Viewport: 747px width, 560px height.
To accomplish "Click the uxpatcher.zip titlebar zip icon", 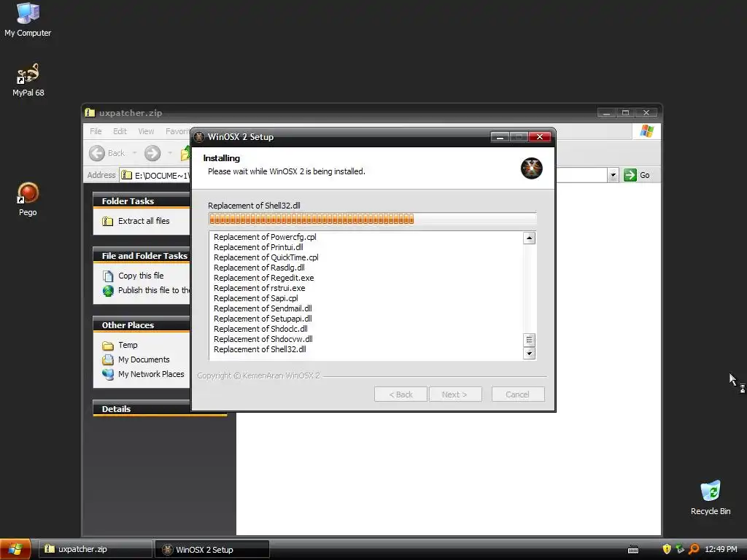I will point(90,112).
